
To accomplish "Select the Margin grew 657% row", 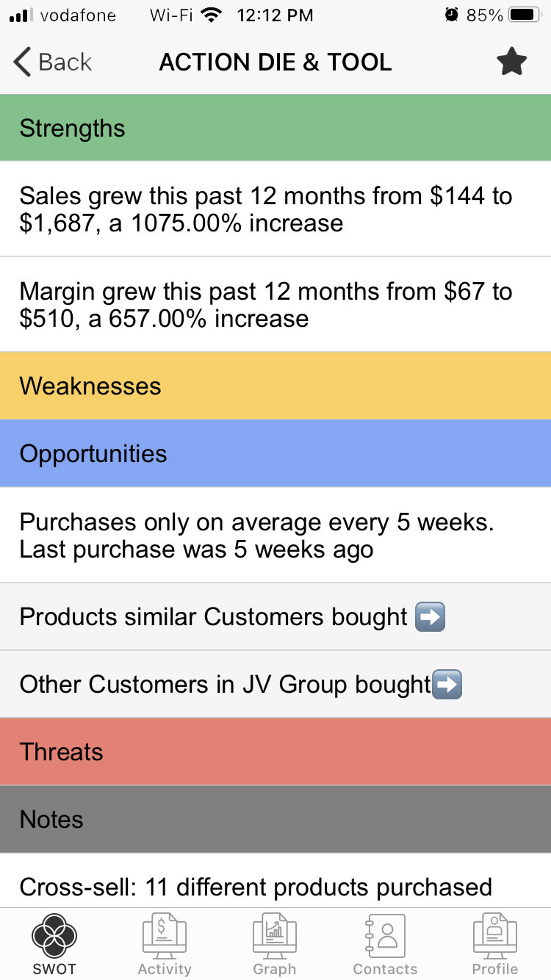I will coord(275,305).
